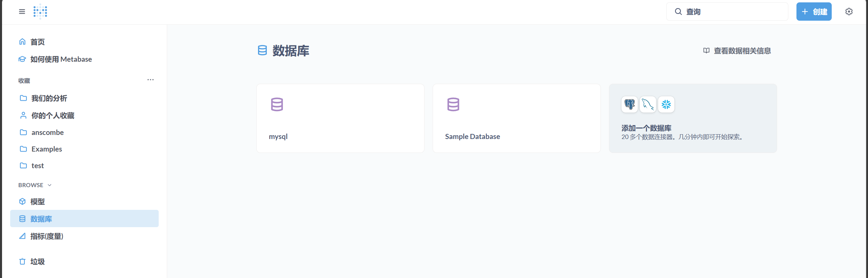The image size is (868, 278).
Task: Select the 你的个人收藏 personal collection
Action: [x=53, y=116]
